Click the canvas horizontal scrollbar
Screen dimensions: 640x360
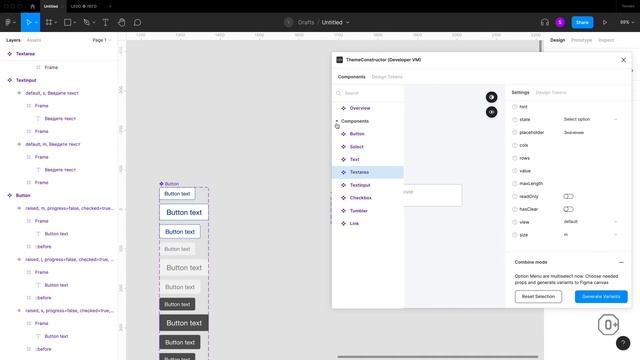pos(438,357)
